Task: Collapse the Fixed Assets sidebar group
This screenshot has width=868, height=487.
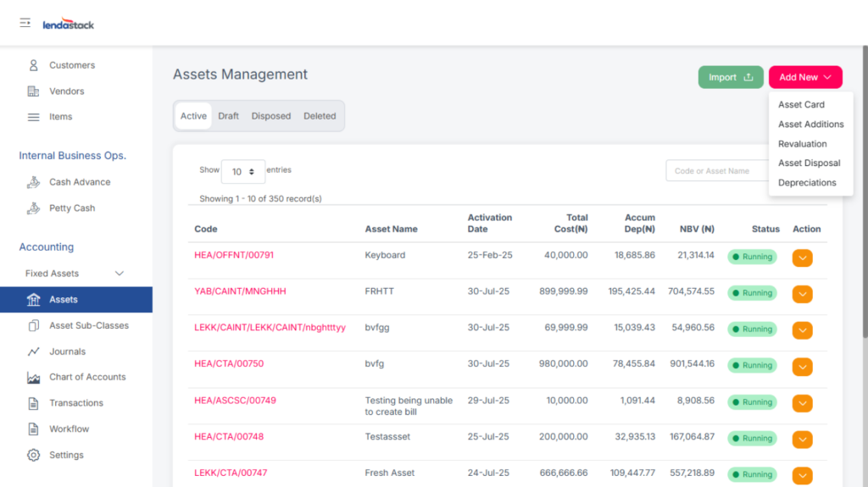Action: 119,274
